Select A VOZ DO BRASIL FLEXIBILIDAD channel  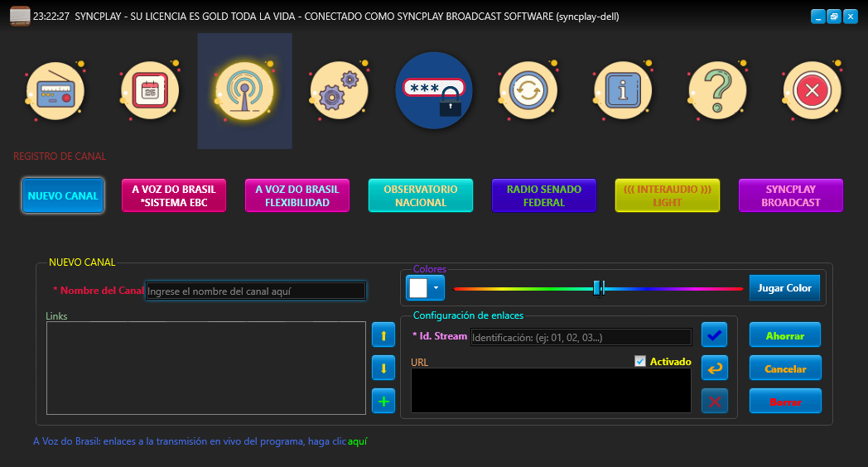297,196
